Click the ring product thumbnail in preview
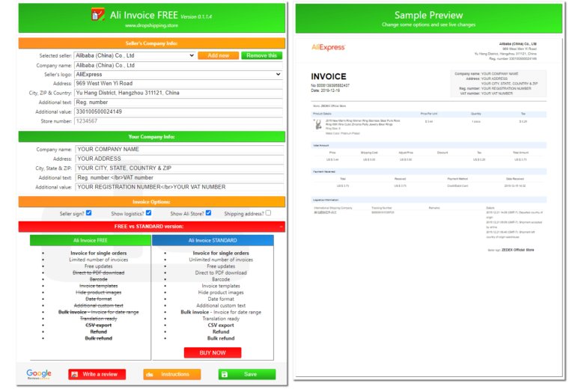 [316, 120]
